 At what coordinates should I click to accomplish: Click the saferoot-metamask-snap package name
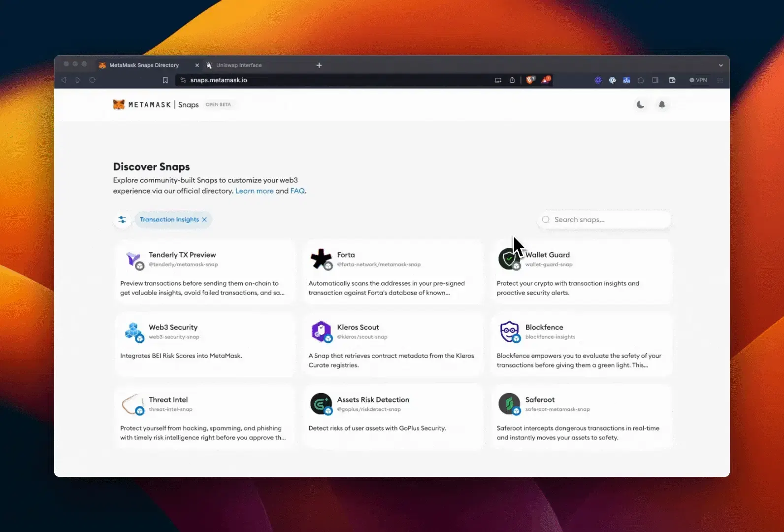point(557,409)
